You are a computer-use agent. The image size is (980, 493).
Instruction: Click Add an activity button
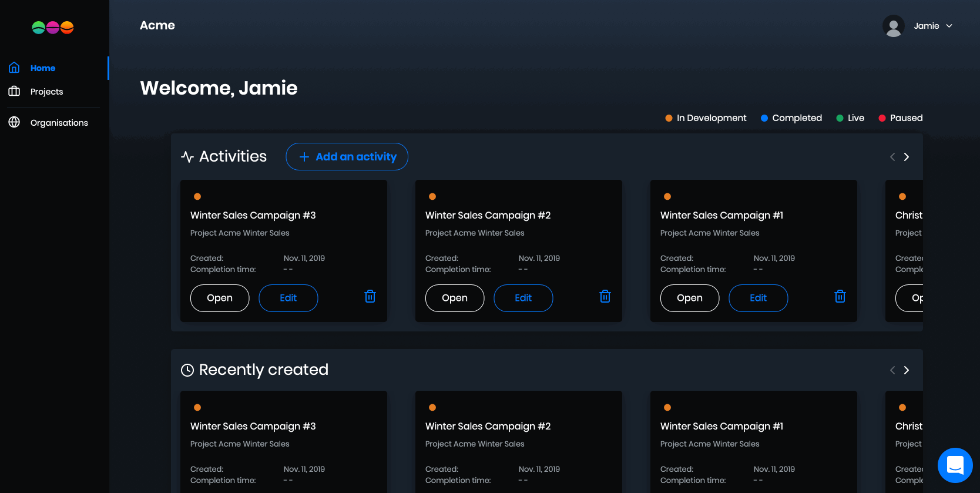(347, 157)
